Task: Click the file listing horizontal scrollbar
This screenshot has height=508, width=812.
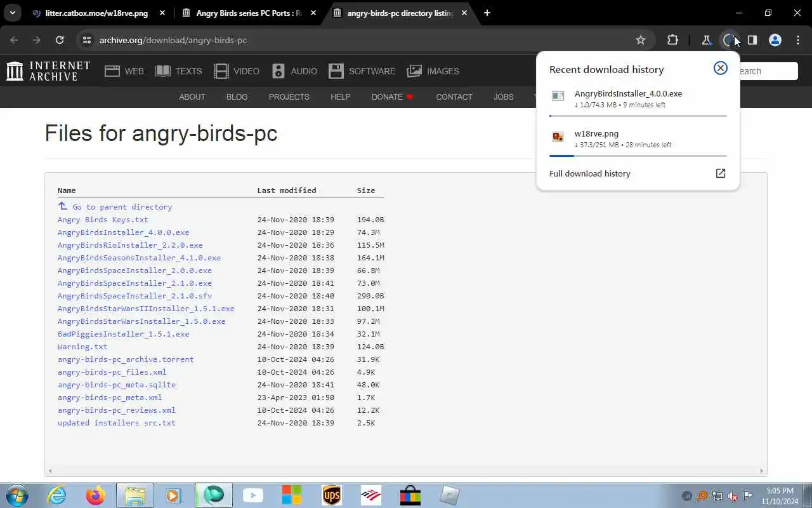Action: 406,471
